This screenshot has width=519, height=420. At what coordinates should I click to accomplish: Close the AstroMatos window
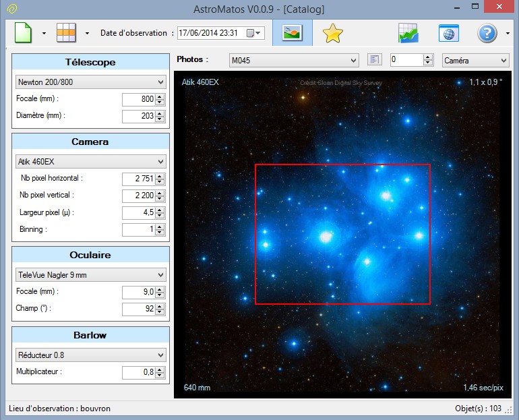click(499, 7)
